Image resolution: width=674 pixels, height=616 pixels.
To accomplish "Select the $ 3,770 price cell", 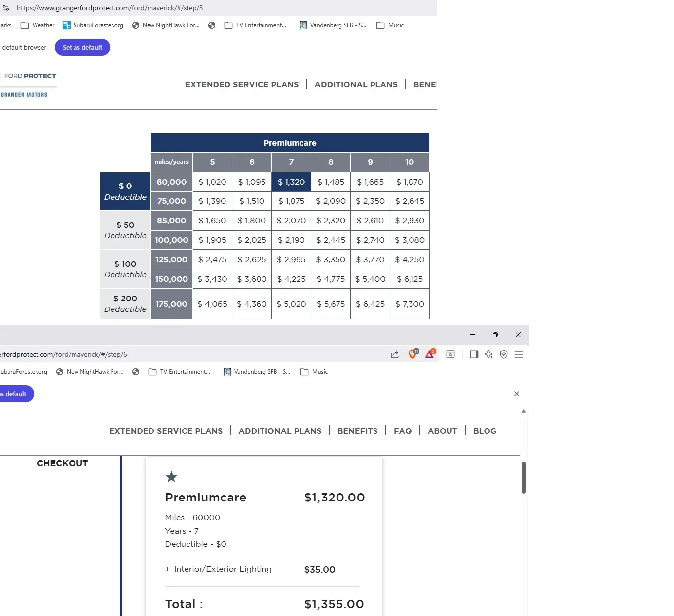I will pos(370,259).
